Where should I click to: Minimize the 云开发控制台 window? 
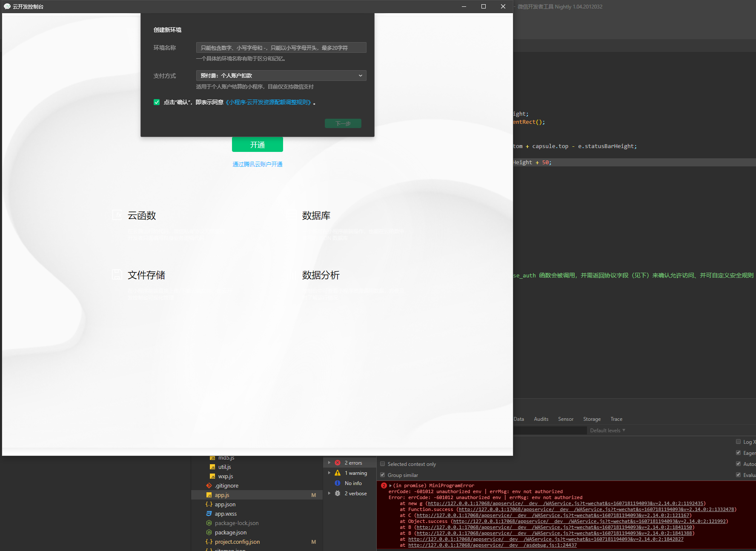464,6
